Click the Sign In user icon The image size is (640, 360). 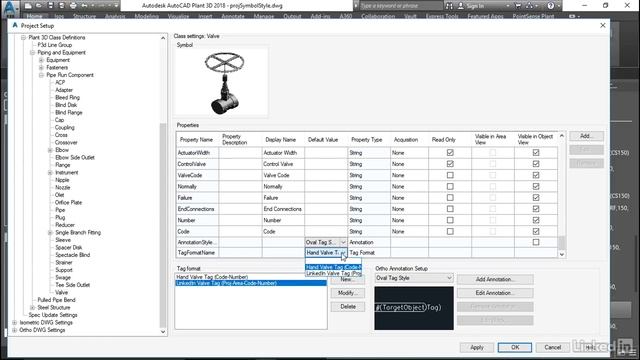[461, 6]
